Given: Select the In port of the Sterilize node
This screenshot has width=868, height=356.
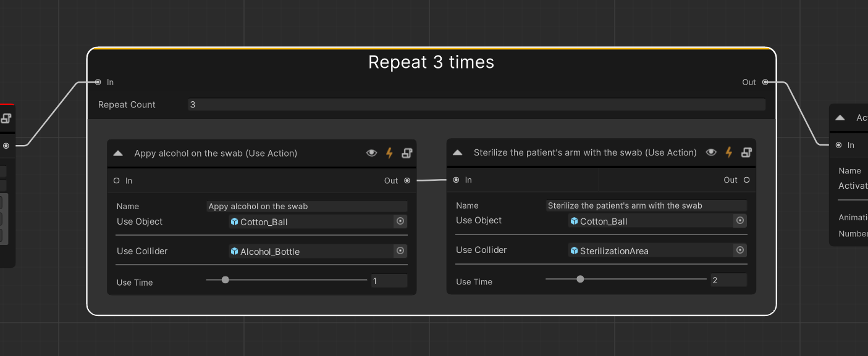Looking at the screenshot, I should (x=455, y=180).
